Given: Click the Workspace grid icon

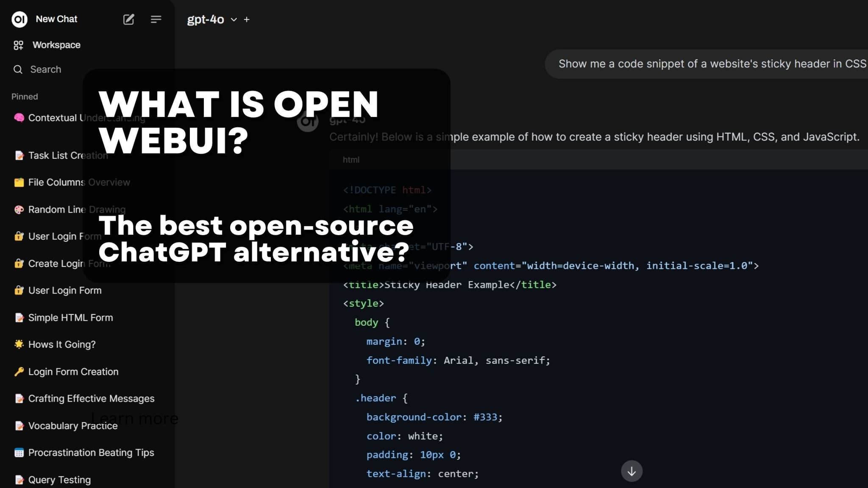Looking at the screenshot, I should point(19,44).
